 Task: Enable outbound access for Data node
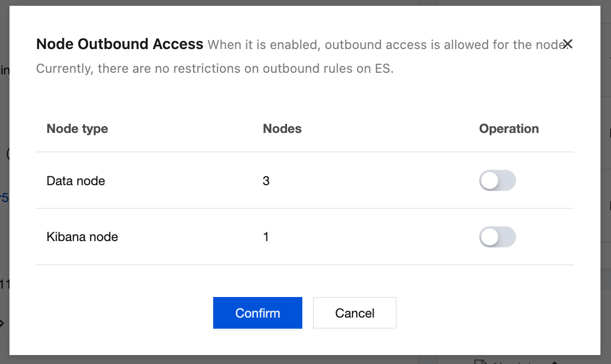coord(497,181)
